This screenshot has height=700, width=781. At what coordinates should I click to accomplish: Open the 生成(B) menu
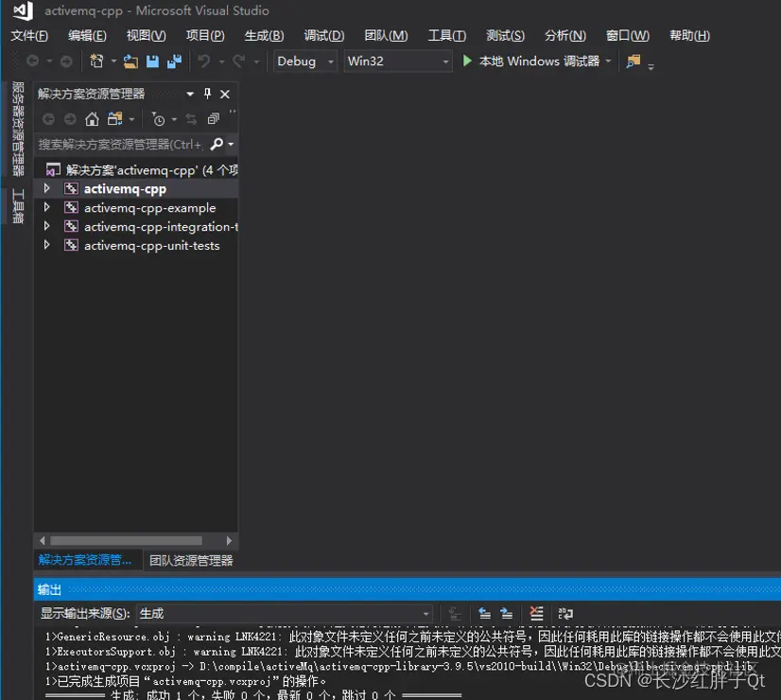(x=264, y=35)
